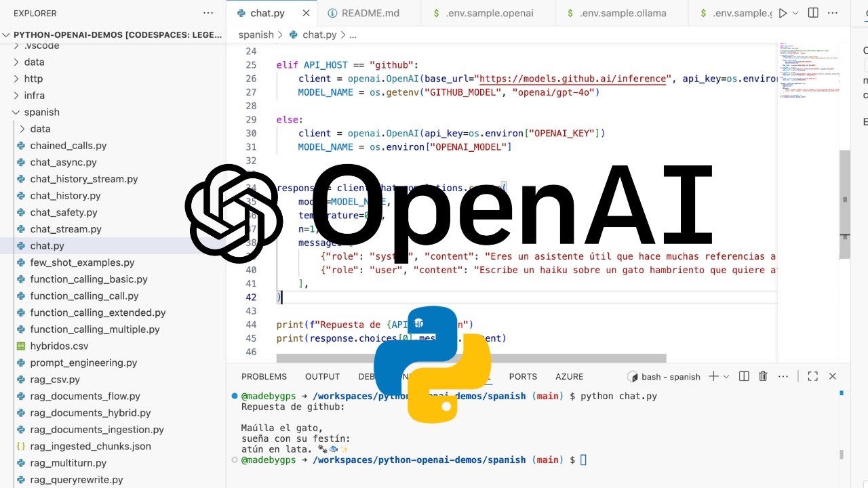868x488 pixels.
Task: Open the .env.sample.openai tab
Action: pyautogui.click(x=487, y=13)
